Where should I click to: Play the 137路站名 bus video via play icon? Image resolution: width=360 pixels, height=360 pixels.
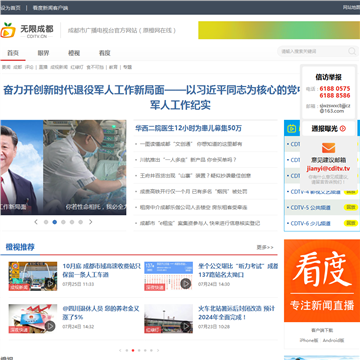pyautogui.click(x=186, y=284)
